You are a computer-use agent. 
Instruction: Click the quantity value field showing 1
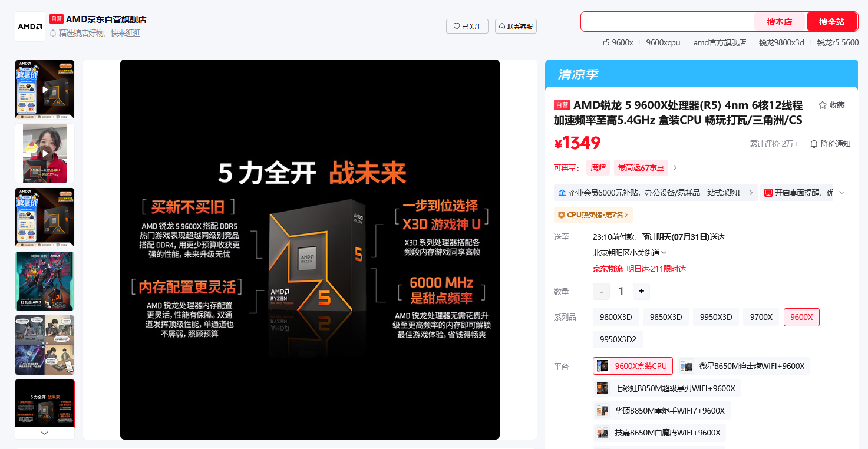[x=621, y=291]
